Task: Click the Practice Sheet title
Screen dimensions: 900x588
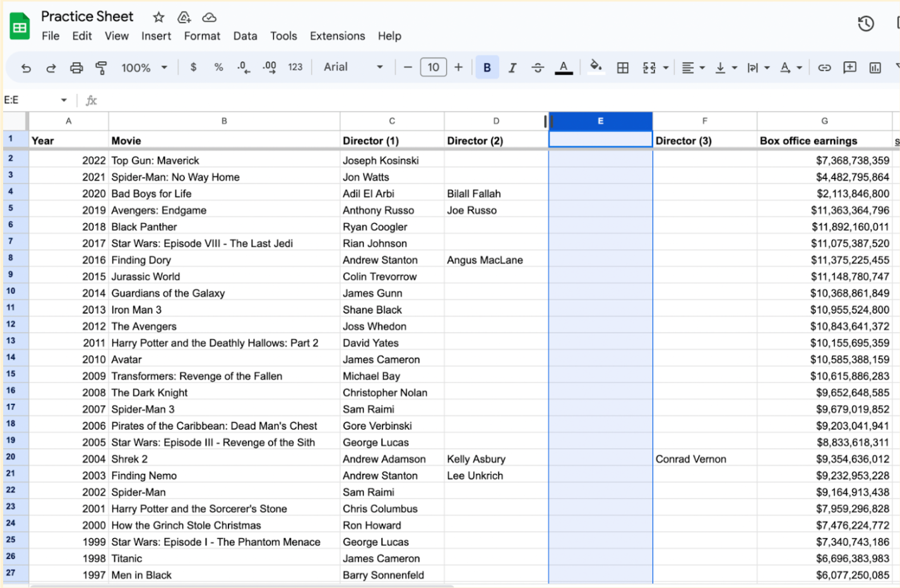Action: pyautogui.click(x=87, y=16)
